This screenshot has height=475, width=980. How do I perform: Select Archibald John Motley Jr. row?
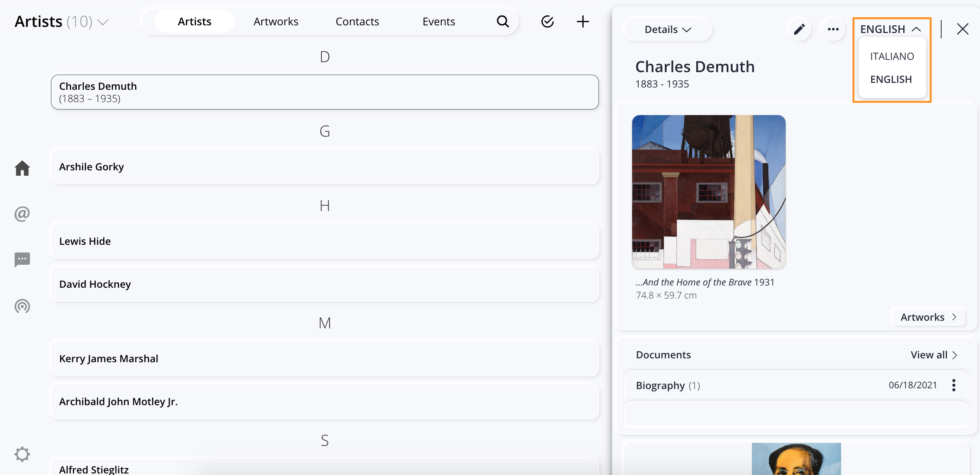(325, 402)
